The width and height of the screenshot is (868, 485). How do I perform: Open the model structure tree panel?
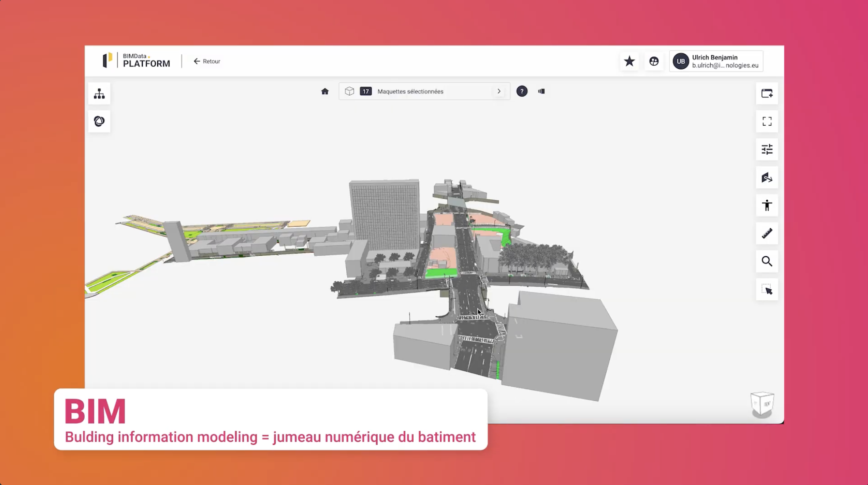click(x=99, y=93)
